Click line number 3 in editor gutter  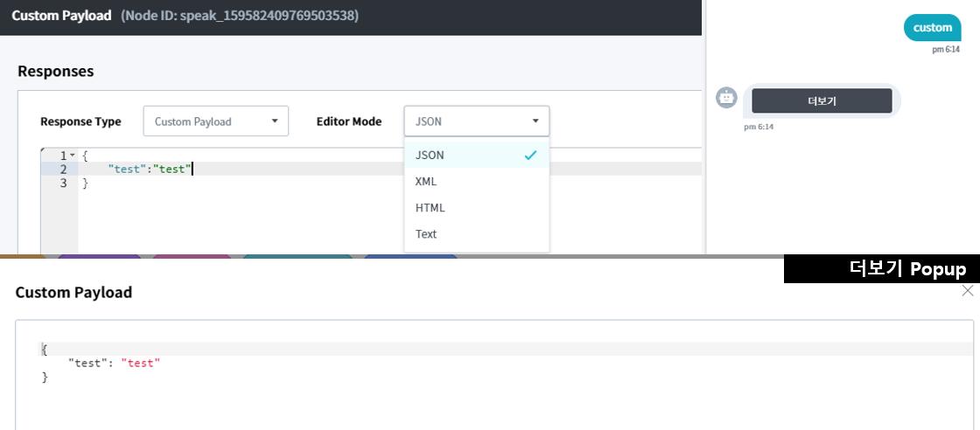[63, 184]
